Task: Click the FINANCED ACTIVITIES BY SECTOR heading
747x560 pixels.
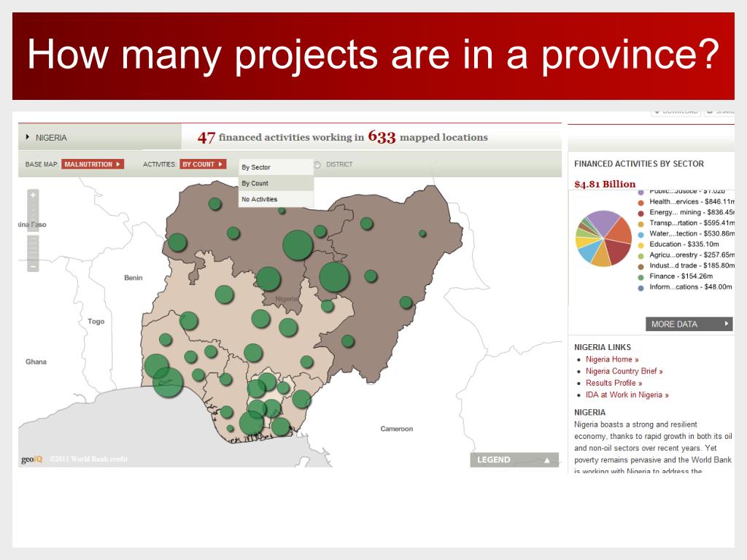Action: tap(639, 163)
